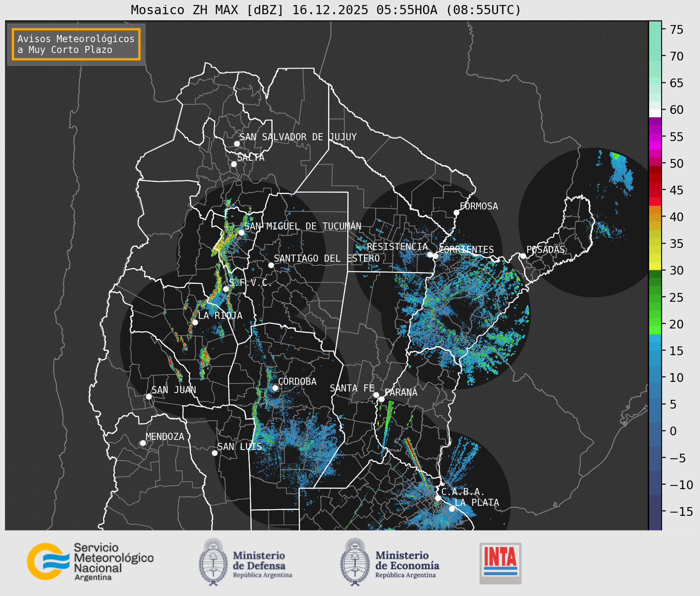Image resolution: width=700 pixels, height=596 pixels.
Task: Click the Paraná city marker
Action: (382, 399)
